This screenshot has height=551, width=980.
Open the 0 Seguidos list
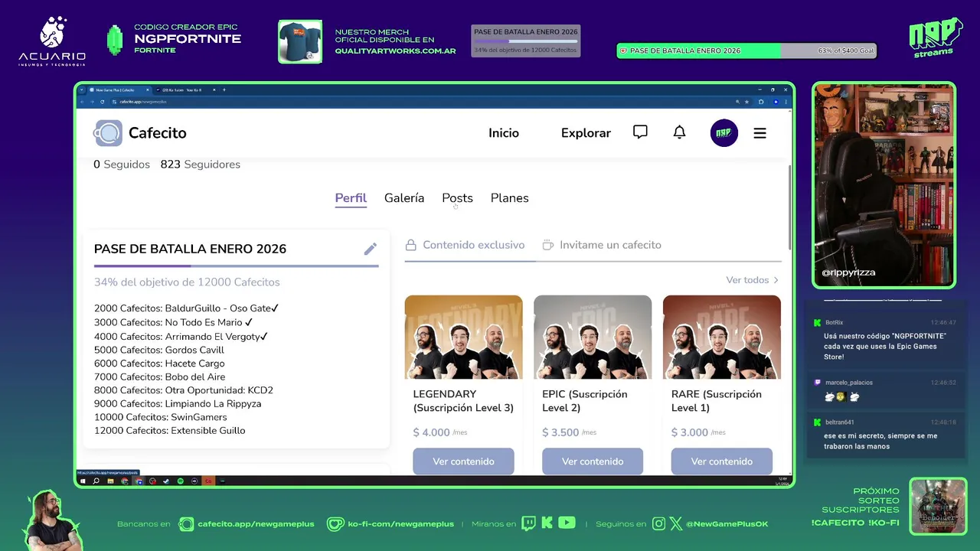[122, 165]
